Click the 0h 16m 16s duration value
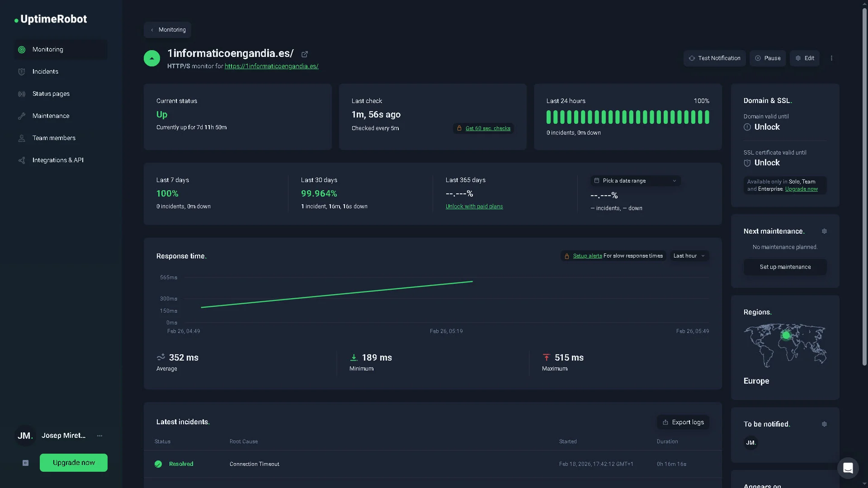 pyautogui.click(x=672, y=464)
